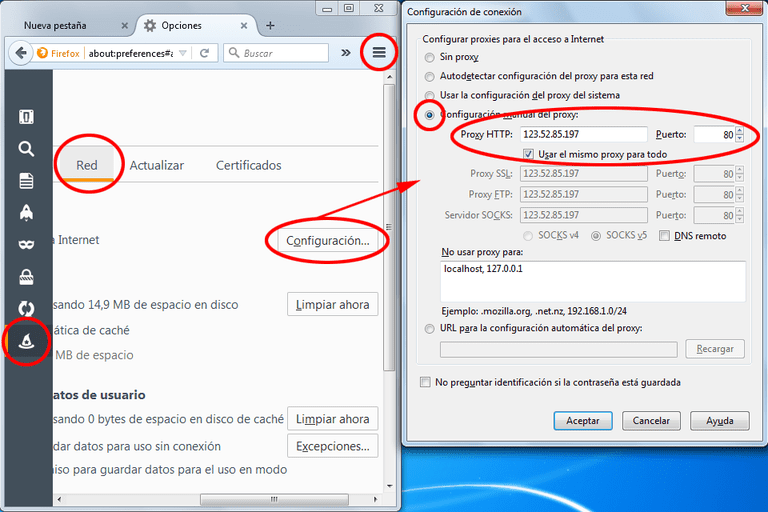This screenshot has height=512, width=768.
Task: Click the scroll-down arrow in Opciones window
Action: 389,486
